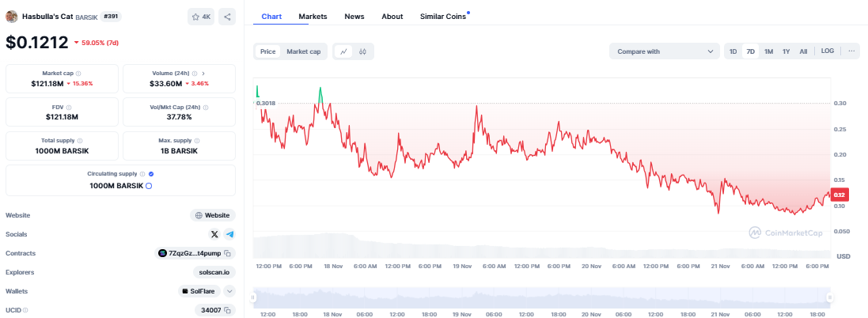This screenshot has height=318, width=868.
Task: Click the 0.3018 opening price label
Action: coord(266,104)
